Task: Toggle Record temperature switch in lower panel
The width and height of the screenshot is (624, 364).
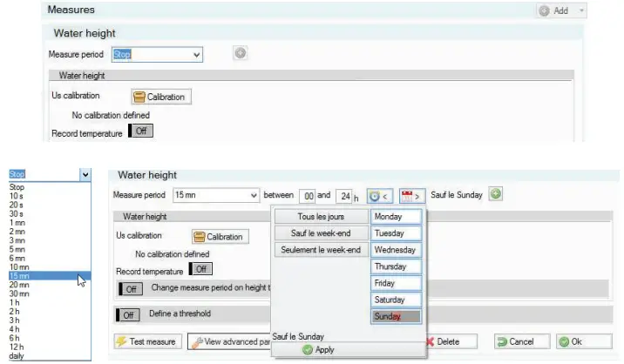Action: (x=201, y=269)
